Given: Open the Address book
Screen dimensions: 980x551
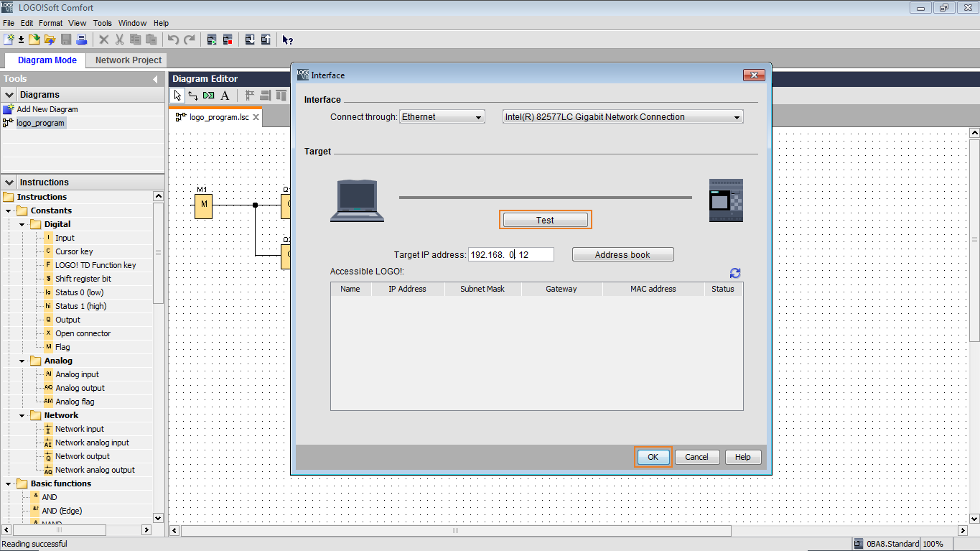Looking at the screenshot, I should tap(622, 255).
